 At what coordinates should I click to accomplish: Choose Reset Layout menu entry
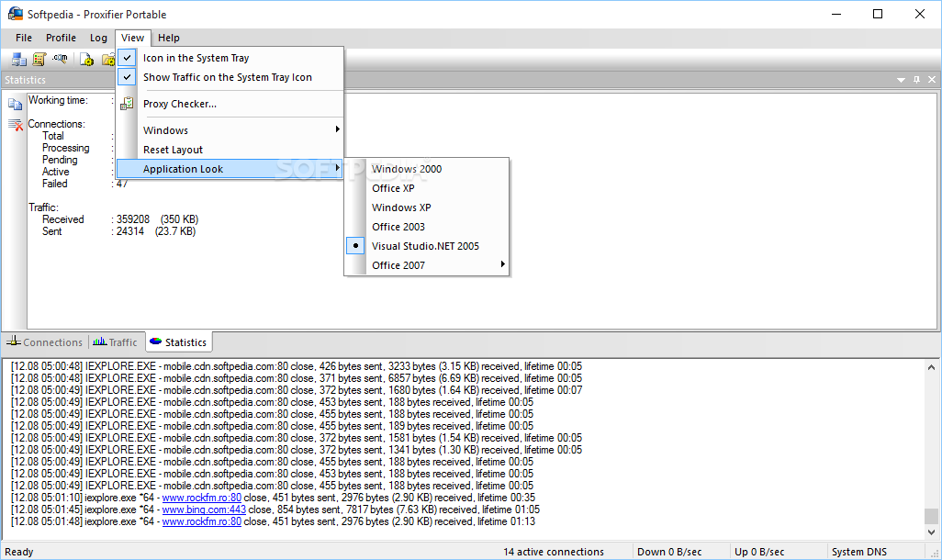230,150
